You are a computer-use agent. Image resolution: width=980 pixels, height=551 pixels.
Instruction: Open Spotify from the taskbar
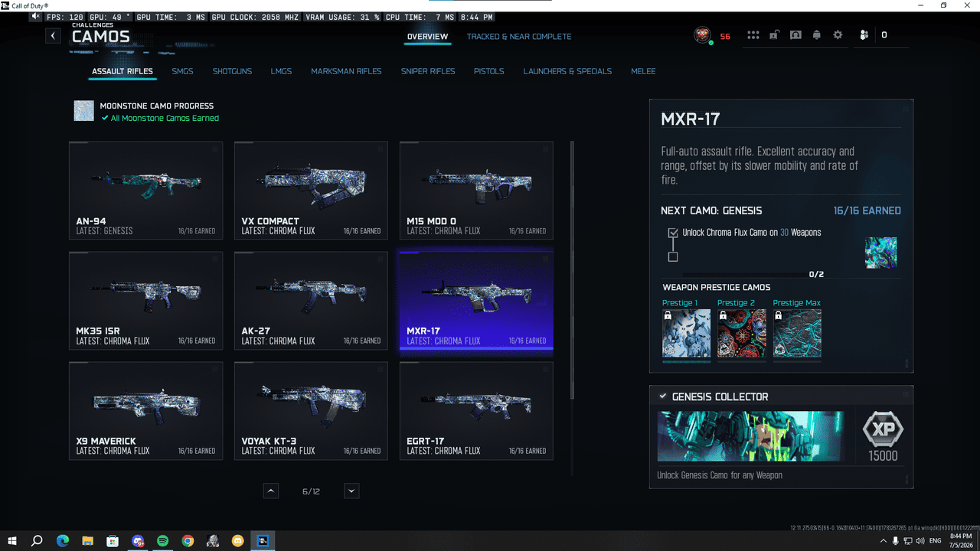[163, 541]
